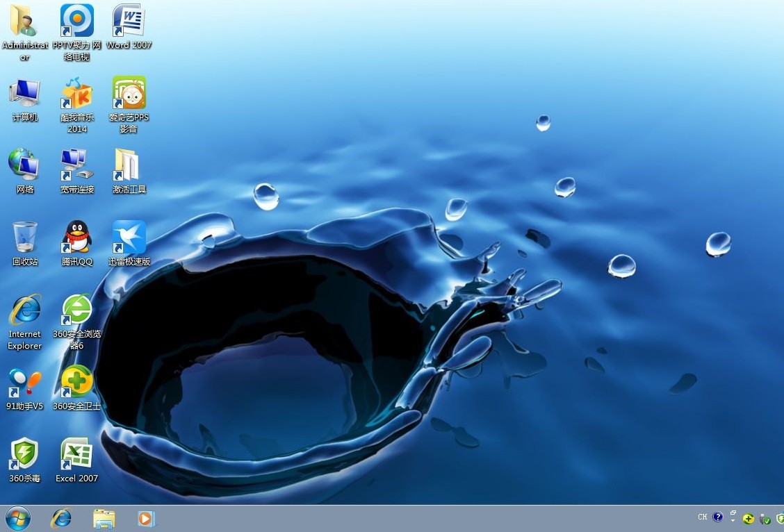
Task: Open Windows Explorer from the taskbar
Action: click(x=104, y=517)
